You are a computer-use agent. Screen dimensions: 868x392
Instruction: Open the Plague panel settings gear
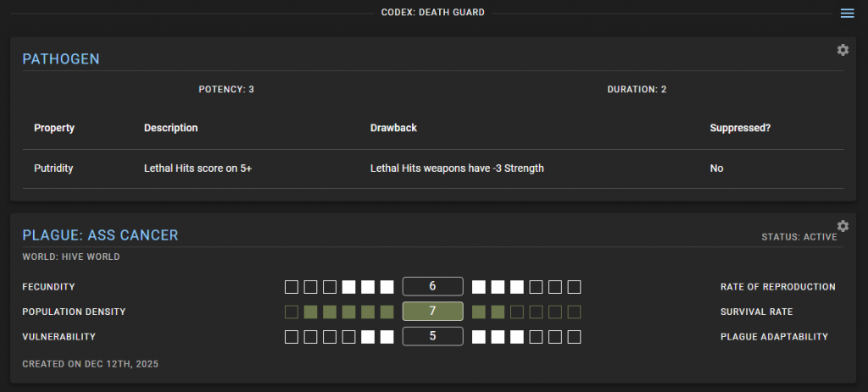coord(843,226)
